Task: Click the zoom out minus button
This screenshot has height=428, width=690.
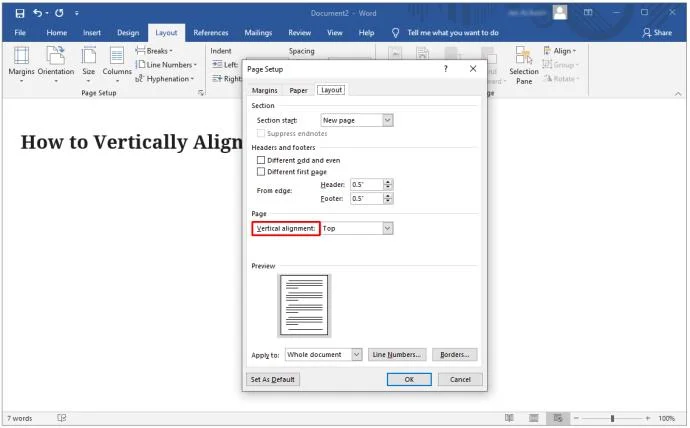Action: [x=576, y=418]
